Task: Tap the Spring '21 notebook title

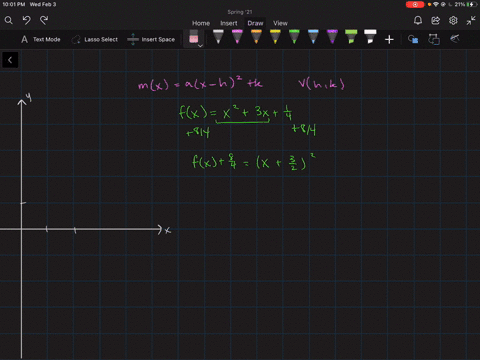Action: tap(240, 12)
